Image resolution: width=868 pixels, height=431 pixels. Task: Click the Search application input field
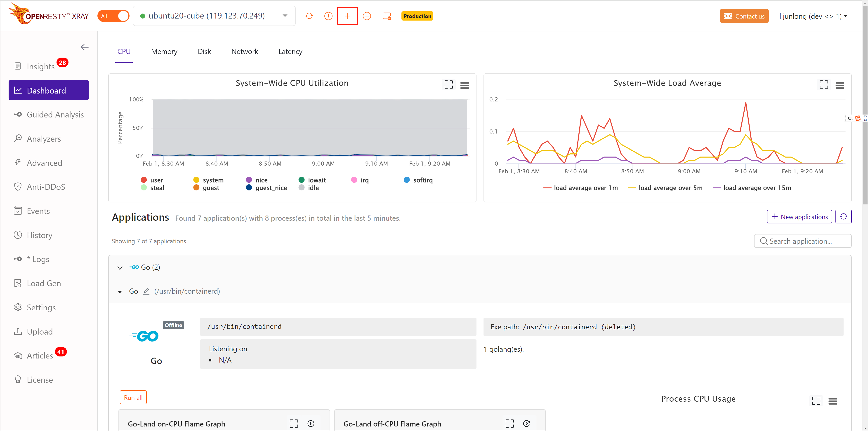pos(803,241)
